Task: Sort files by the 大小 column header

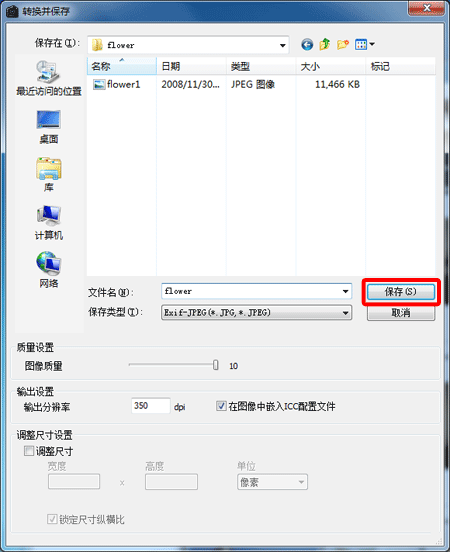Action: 330,66
